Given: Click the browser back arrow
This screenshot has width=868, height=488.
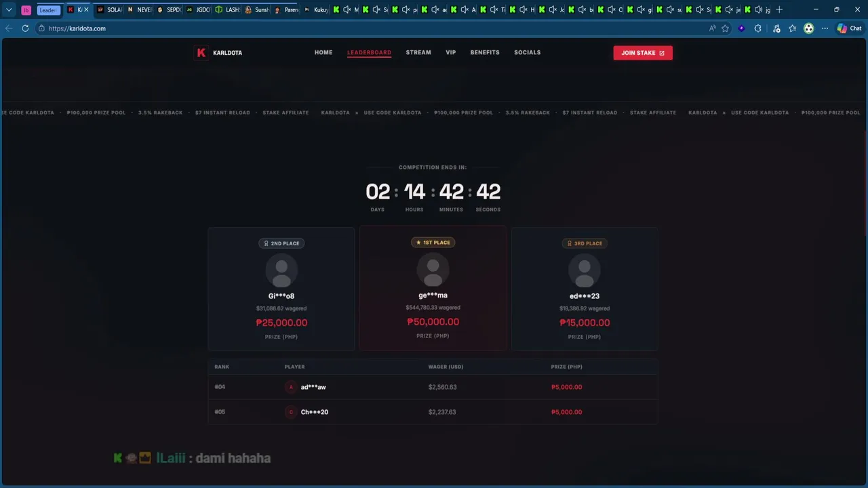Looking at the screenshot, I should 9,28.
